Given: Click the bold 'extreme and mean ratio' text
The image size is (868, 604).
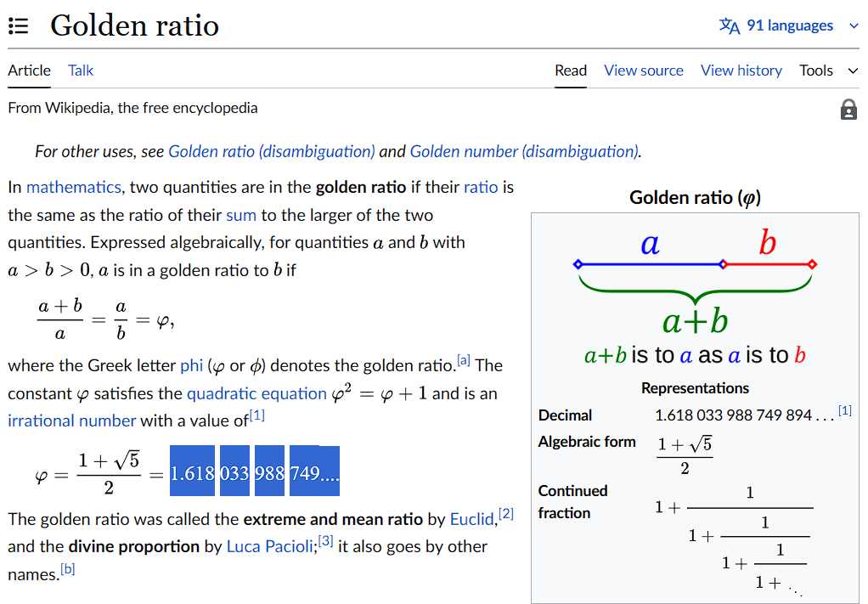Looking at the screenshot, I should (x=333, y=519).
